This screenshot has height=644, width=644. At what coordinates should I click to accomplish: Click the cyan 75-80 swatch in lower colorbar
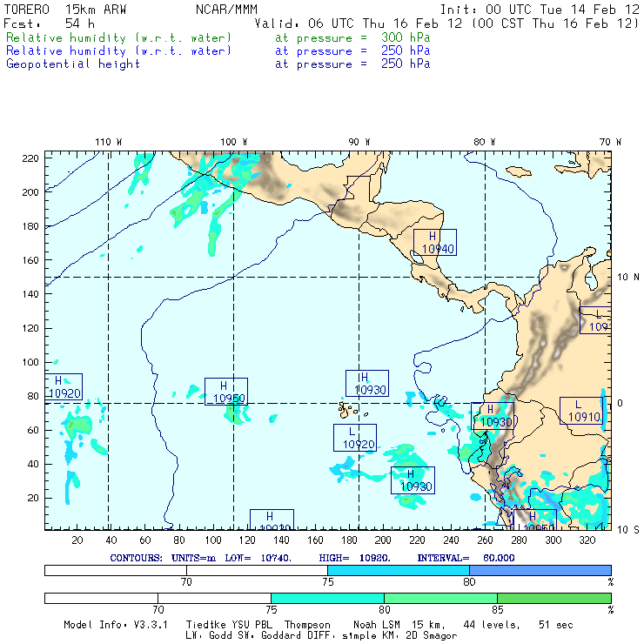[x=327, y=598]
